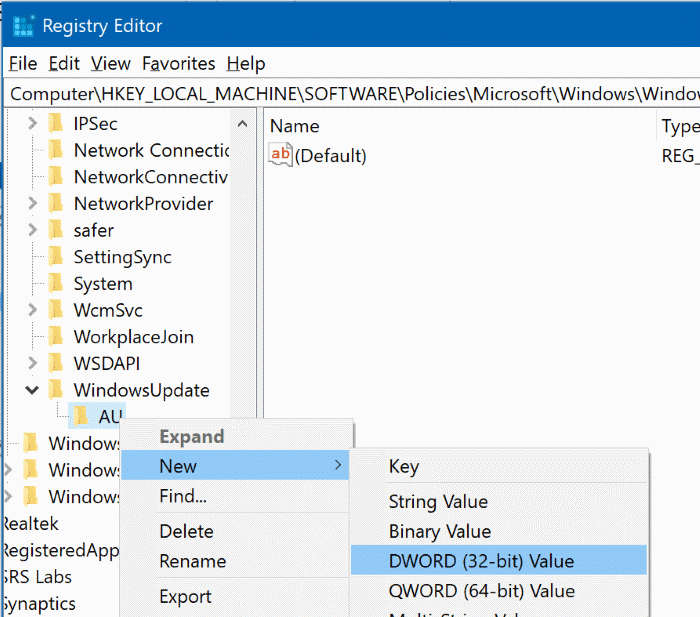This screenshot has height=617, width=700.
Task: Click the Registry Editor app icon in title bar
Action: pyautogui.click(x=23, y=26)
